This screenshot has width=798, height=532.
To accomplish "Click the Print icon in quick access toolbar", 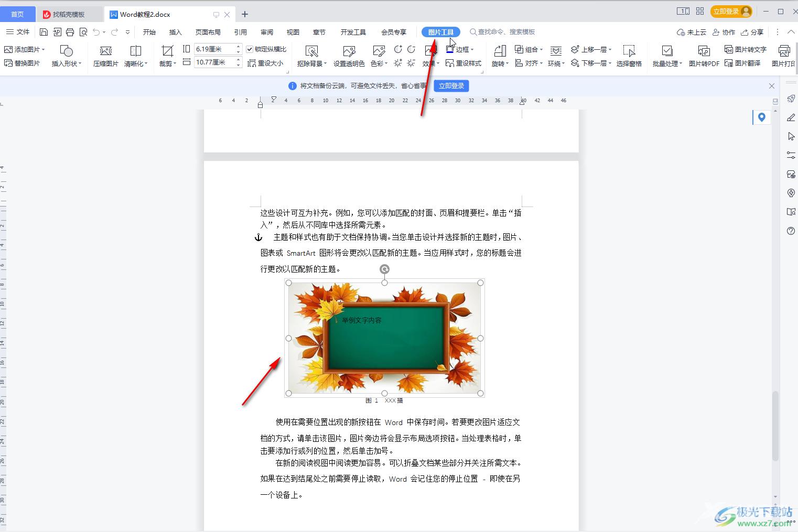I will (70, 32).
